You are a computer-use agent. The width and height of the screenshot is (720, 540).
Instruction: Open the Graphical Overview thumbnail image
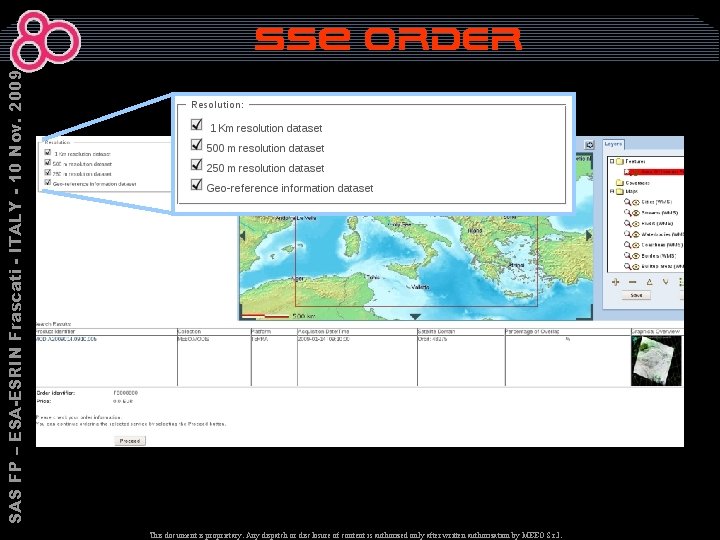[656, 361]
